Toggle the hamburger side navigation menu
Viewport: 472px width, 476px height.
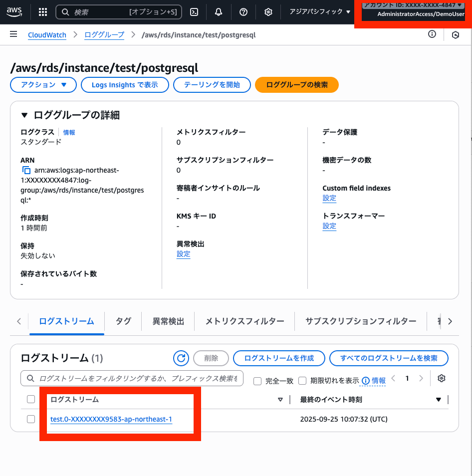[x=13, y=34]
